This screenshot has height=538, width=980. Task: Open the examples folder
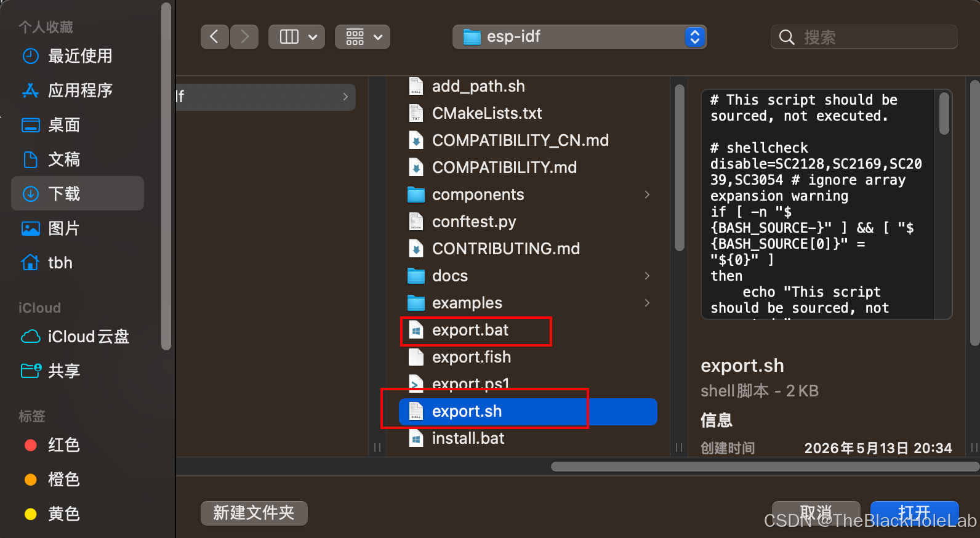528,303
